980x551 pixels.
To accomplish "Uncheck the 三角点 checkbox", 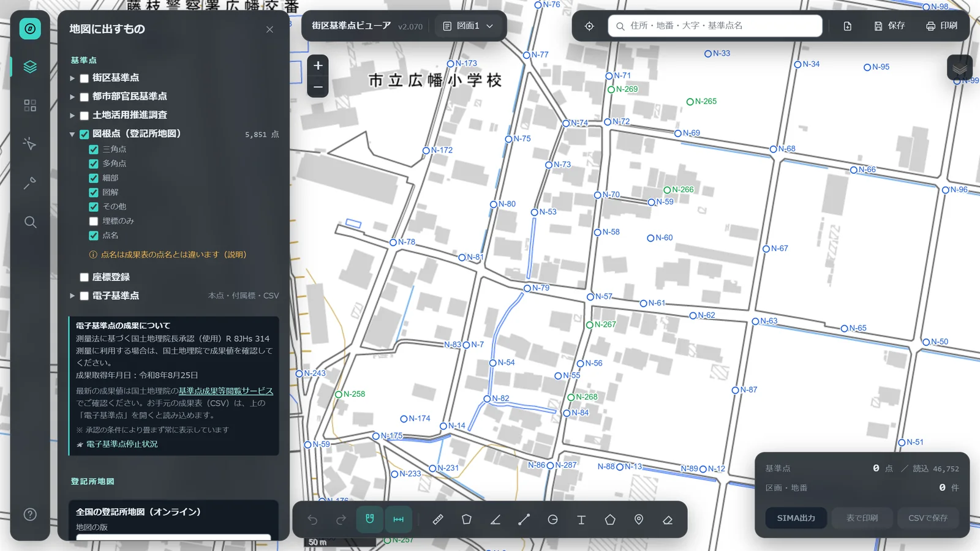I will pos(94,149).
